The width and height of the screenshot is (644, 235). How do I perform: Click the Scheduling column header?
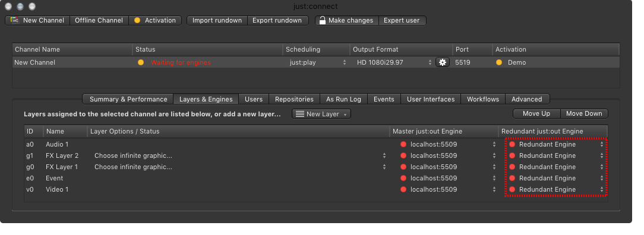click(316, 49)
